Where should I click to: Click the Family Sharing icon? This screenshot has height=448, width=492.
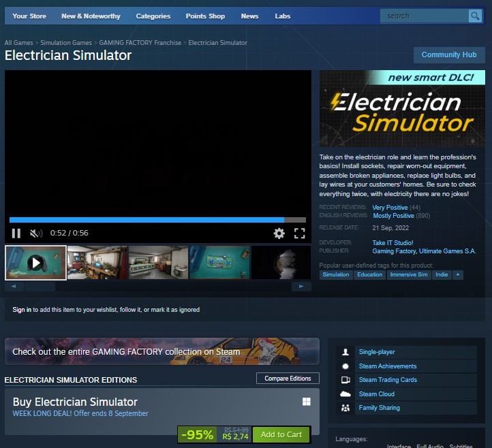[345, 408]
